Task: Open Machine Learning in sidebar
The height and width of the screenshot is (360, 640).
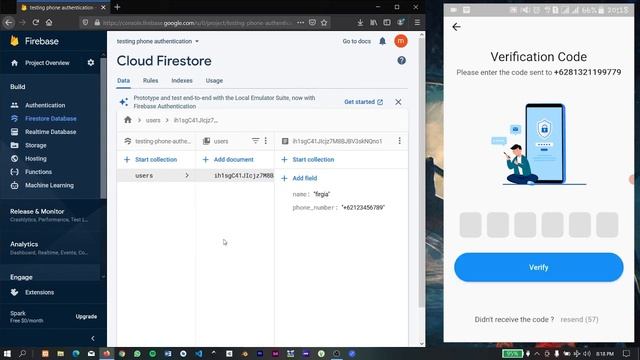Action: 49,185
